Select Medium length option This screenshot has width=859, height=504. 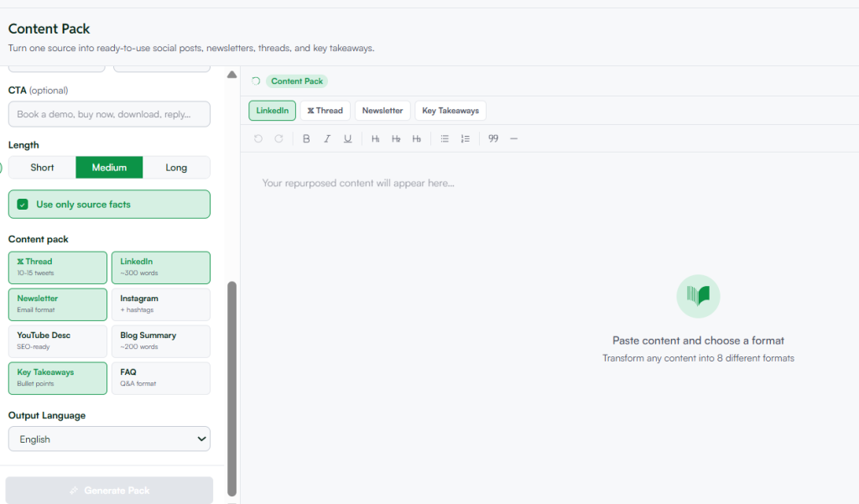coord(109,168)
